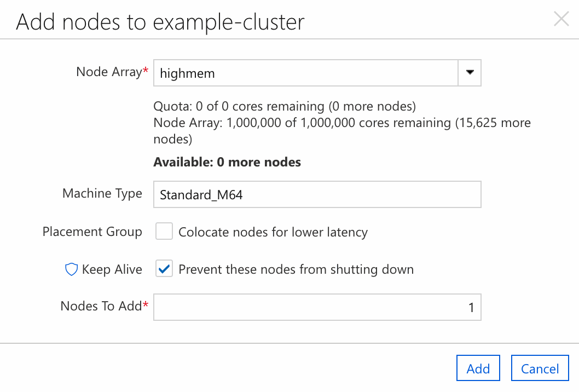This screenshot has width=579, height=392.
Task: Enable colocate nodes for lower latency
Action: [164, 231]
